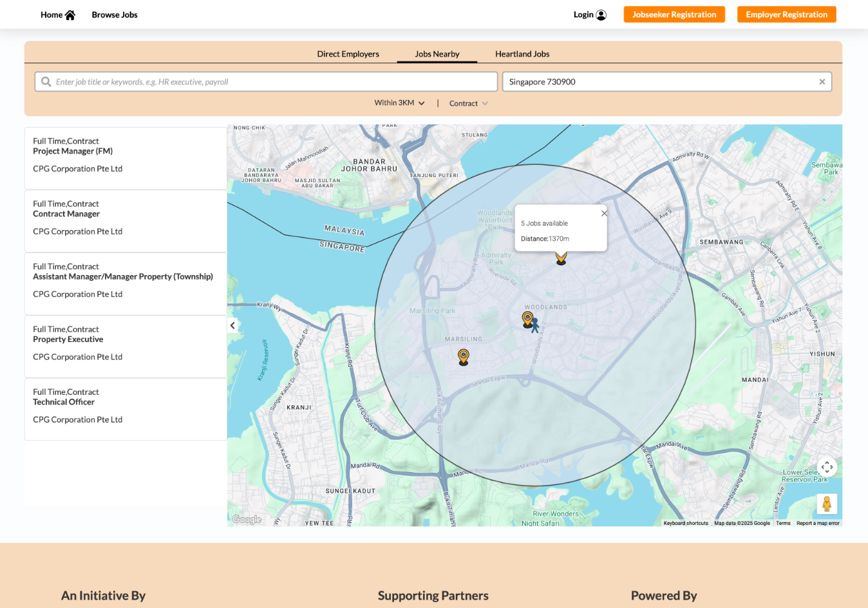Focus the job title keyword search field
This screenshot has width=868, height=608.
click(x=266, y=82)
